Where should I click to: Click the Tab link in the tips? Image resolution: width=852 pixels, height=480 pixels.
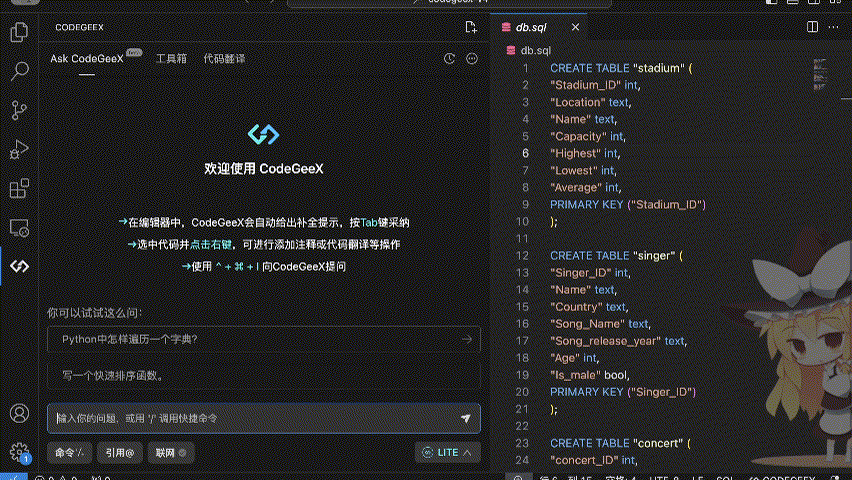[369, 222]
